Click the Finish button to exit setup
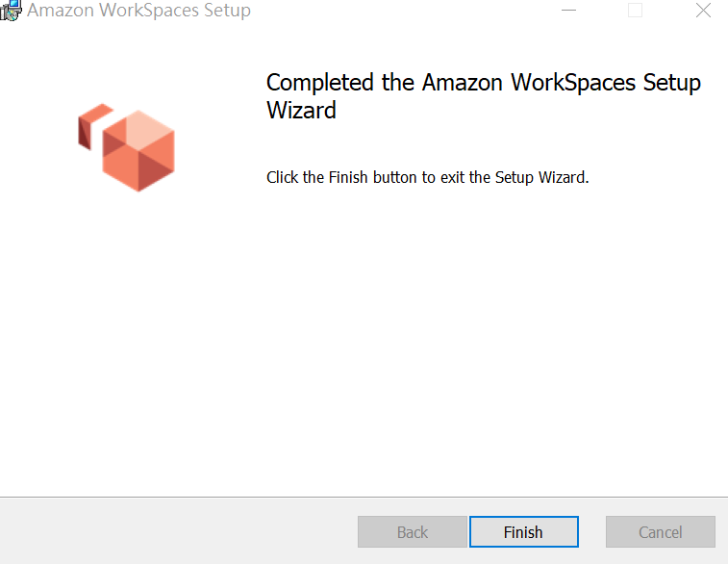The image size is (728, 564). tap(523, 532)
